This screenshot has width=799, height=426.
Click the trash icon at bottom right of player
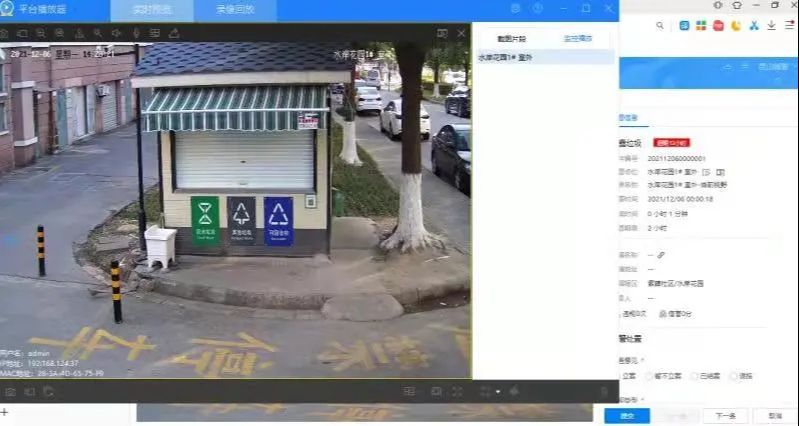point(603,391)
